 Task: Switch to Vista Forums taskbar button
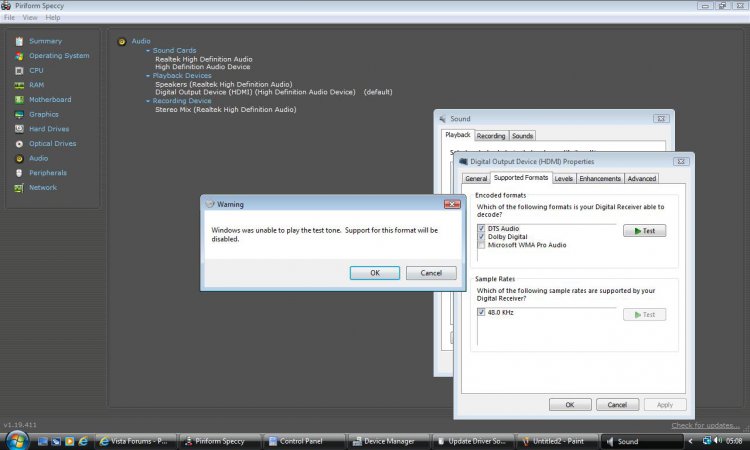tap(136, 441)
